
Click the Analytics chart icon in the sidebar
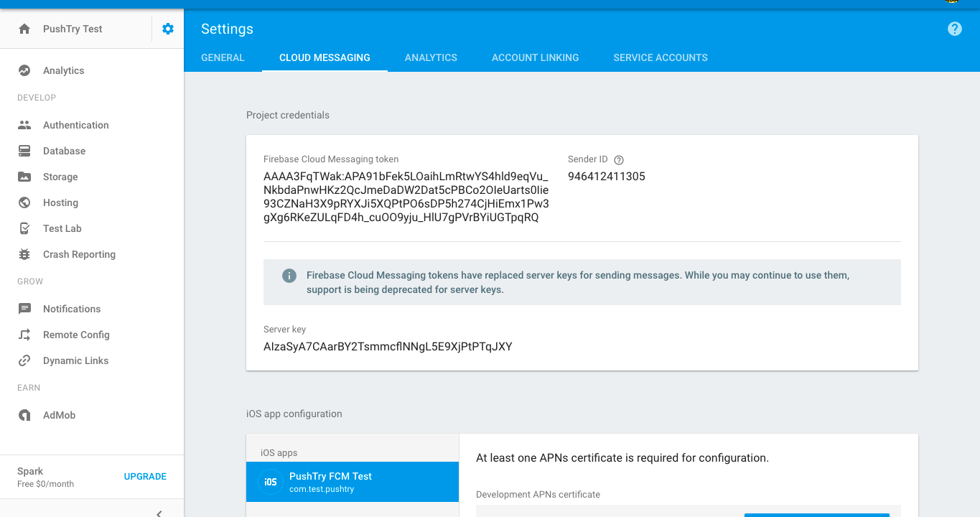pos(24,70)
